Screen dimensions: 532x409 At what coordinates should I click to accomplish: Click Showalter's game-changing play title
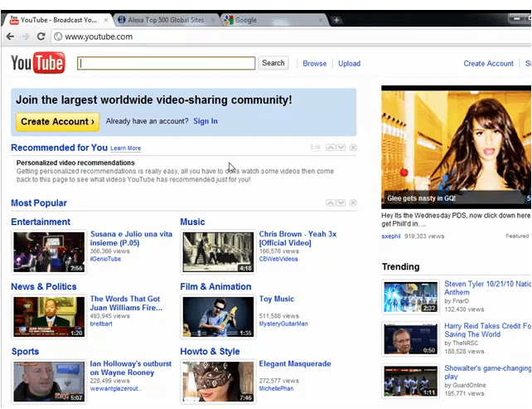click(x=487, y=372)
